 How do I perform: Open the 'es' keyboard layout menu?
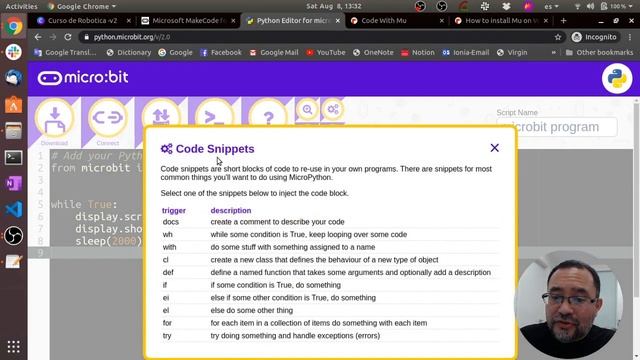click(551, 6)
